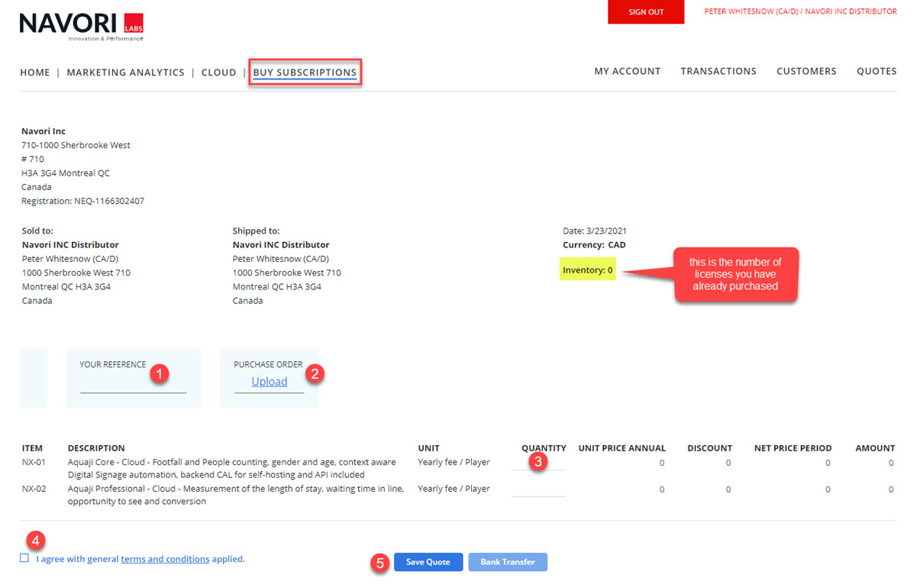
Task: Click the red number 5 marker
Action: coord(379,563)
